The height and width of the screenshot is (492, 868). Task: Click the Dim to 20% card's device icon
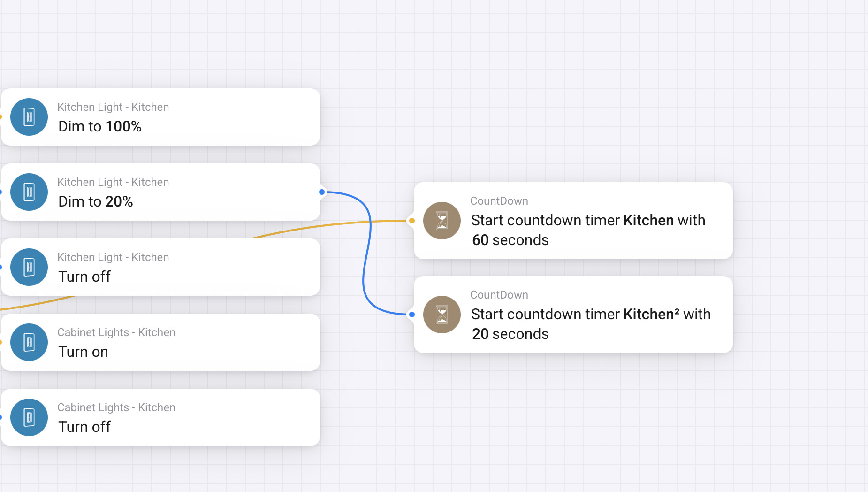(x=29, y=192)
